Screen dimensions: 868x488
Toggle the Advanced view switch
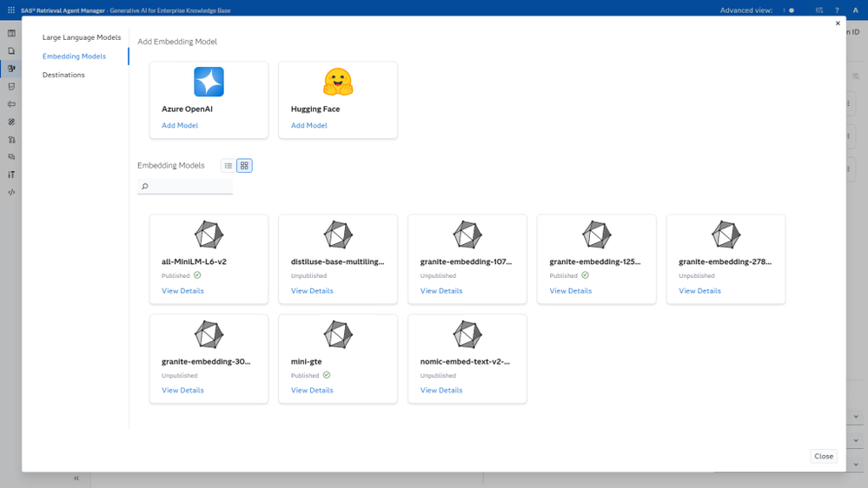tap(789, 10)
